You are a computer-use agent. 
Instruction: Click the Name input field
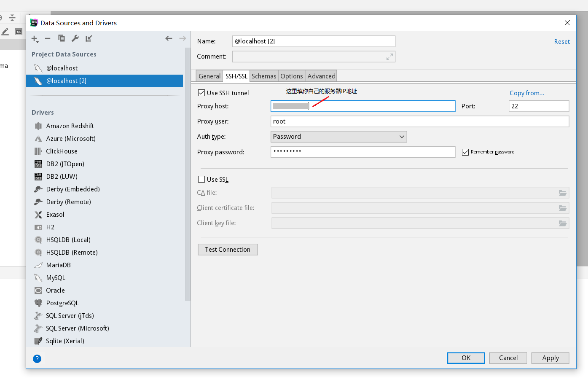[x=314, y=41]
